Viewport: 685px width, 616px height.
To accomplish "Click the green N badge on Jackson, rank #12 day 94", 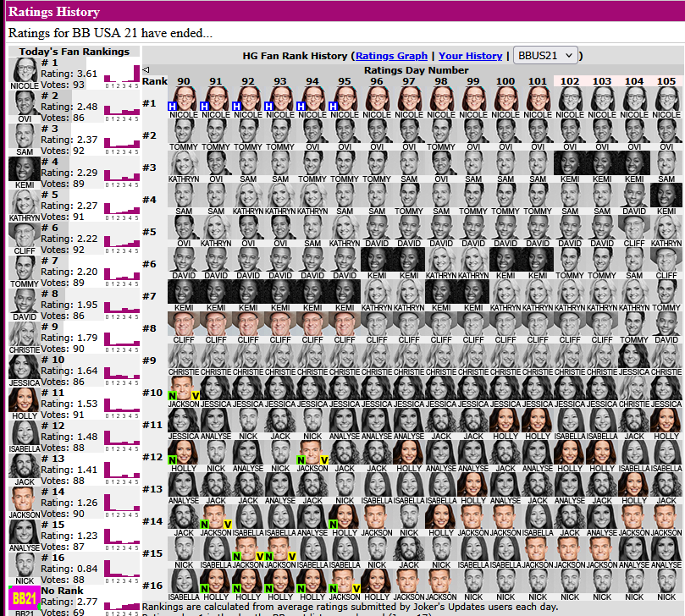I will pos(301,459).
